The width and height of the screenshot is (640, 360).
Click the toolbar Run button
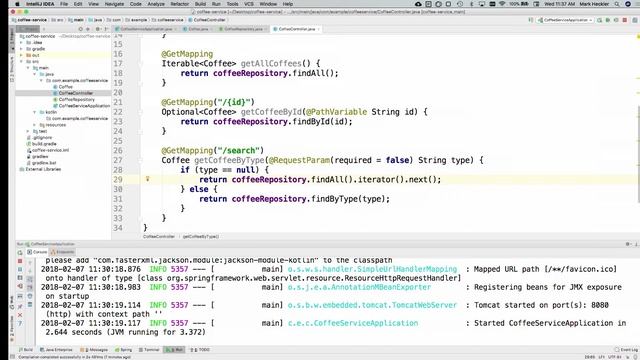(599, 20)
